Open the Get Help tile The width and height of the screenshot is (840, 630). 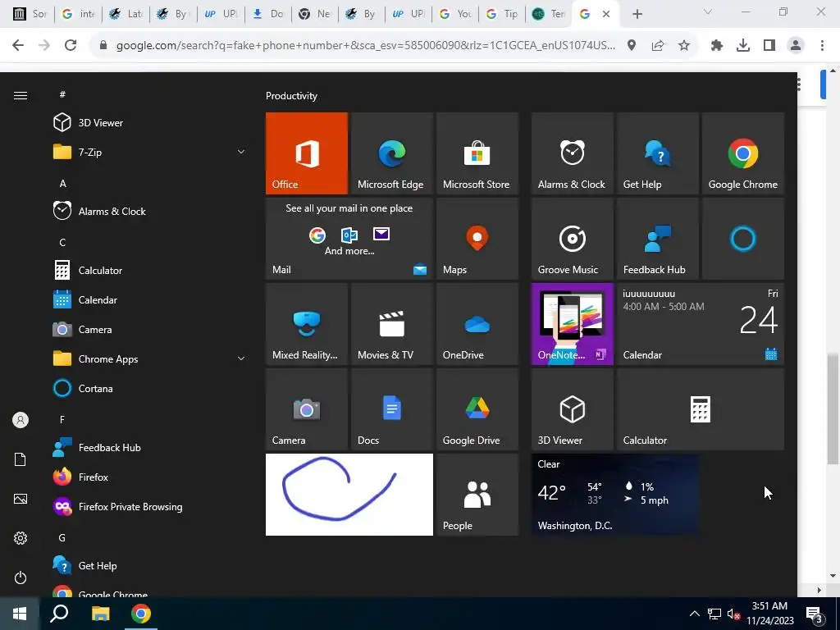658,153
